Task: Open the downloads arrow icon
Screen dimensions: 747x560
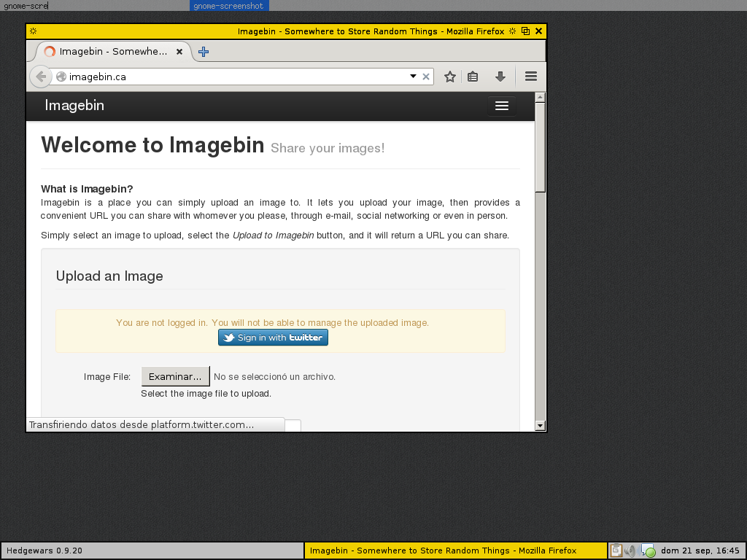Action: coord(500,77)
